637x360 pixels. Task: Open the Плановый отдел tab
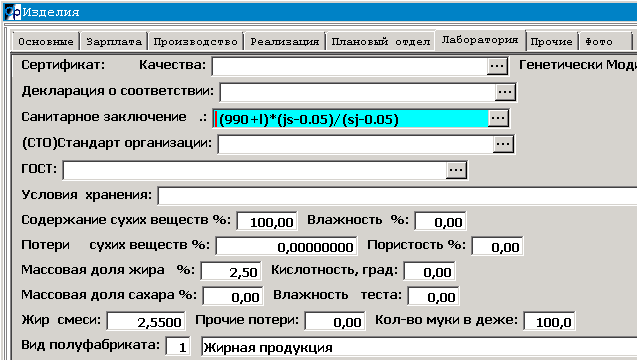pyautogui.click(x=381, y=41)
